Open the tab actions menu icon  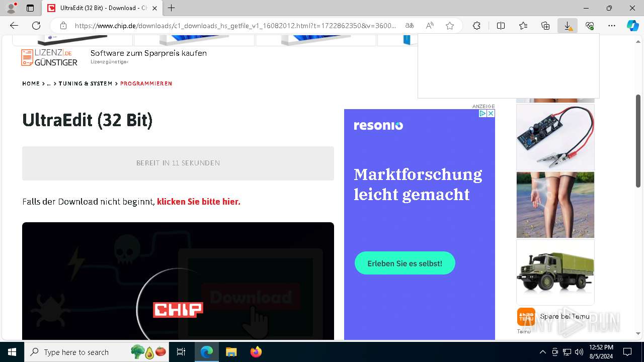[x=30, y=8]
